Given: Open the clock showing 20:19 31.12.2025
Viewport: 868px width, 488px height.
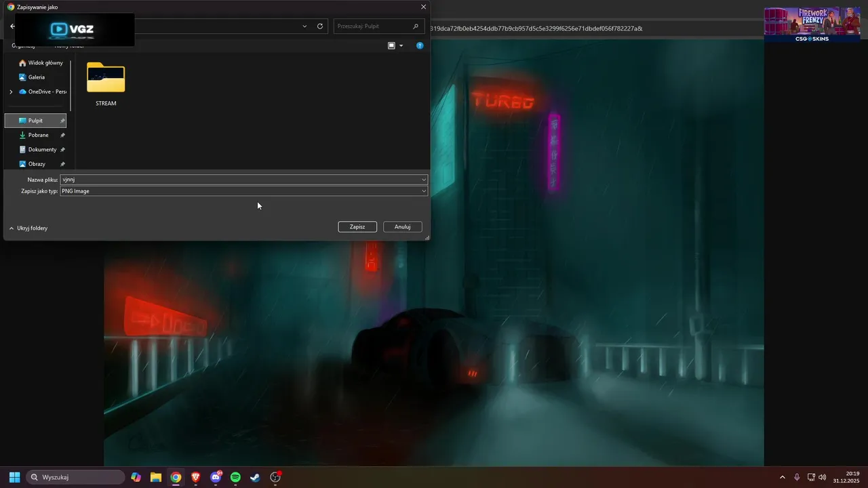Looking at the screenshot, I should coord(847,477).
